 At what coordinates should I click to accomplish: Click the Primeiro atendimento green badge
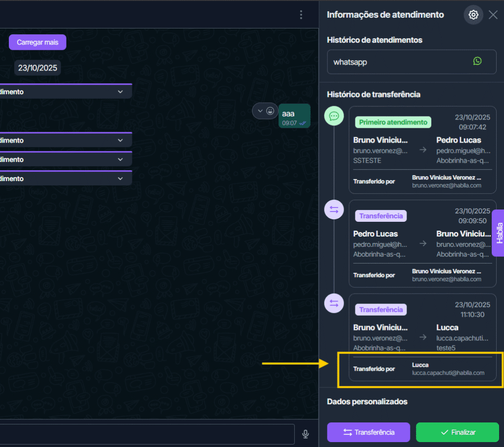click(393, 122)
